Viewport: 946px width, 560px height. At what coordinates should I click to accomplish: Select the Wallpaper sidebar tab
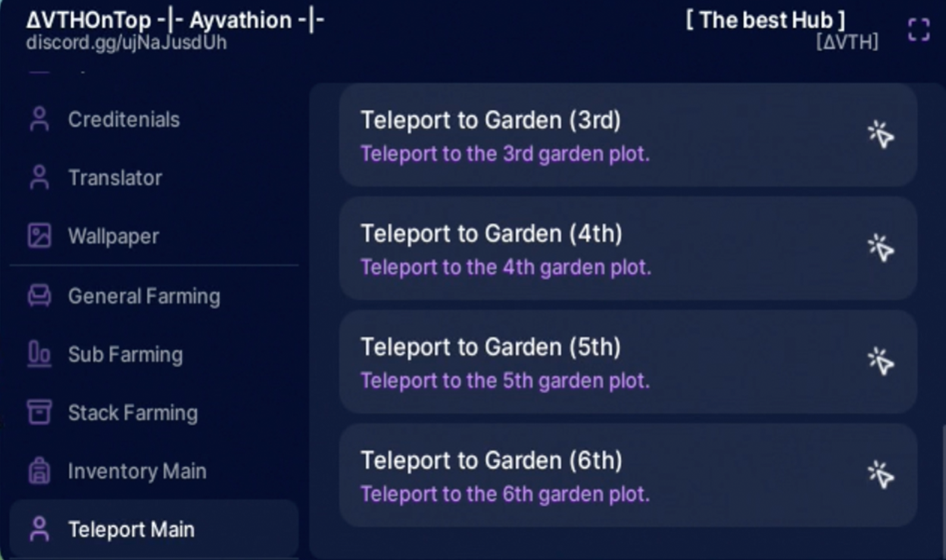(x=154, y=236)
